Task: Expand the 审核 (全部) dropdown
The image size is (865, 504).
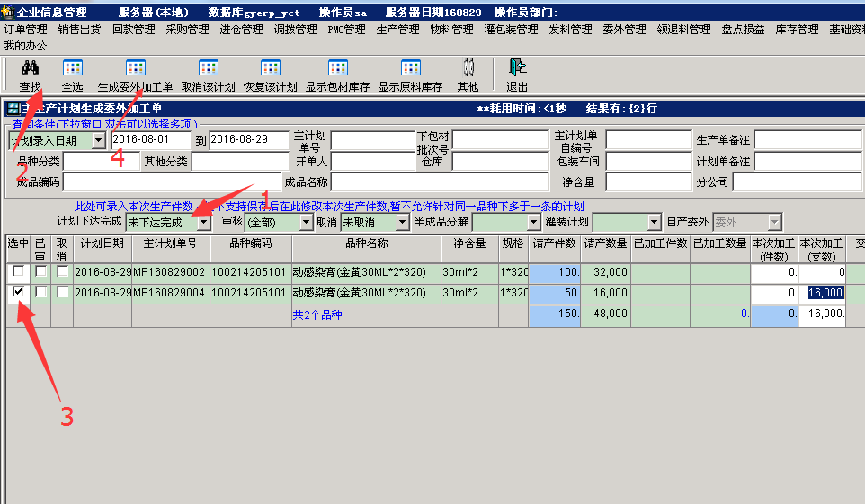Action: 304,222
